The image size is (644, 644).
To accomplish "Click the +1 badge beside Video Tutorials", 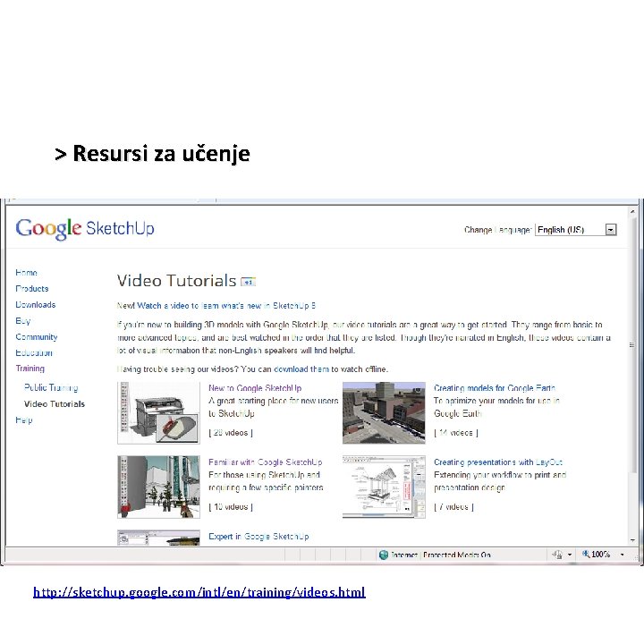I will pyautogui.click(x=248, y=282).
